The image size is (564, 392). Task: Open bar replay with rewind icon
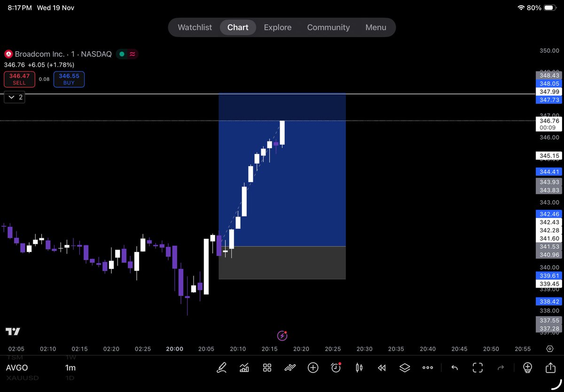click(x=382, y=368)
